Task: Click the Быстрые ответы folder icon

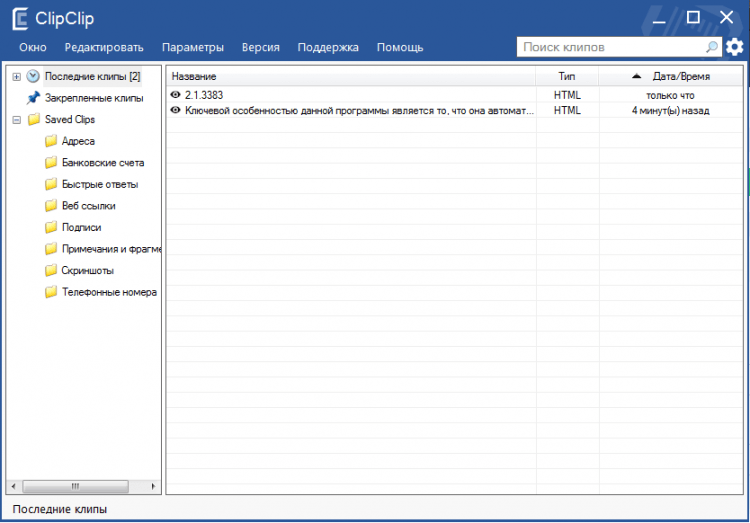Action: pos(51,184)
